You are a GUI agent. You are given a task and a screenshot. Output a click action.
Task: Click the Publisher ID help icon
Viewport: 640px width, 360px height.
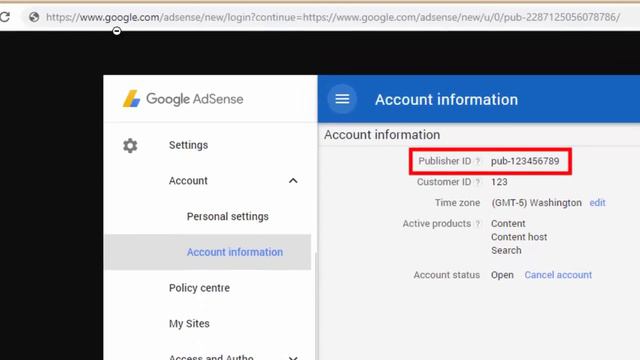point(477,161)
